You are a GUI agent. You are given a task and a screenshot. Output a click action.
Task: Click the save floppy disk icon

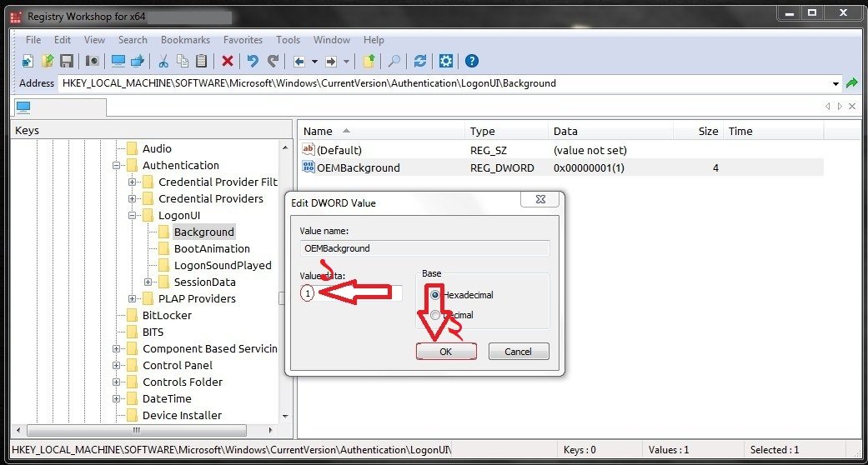(x=67, y=61)
